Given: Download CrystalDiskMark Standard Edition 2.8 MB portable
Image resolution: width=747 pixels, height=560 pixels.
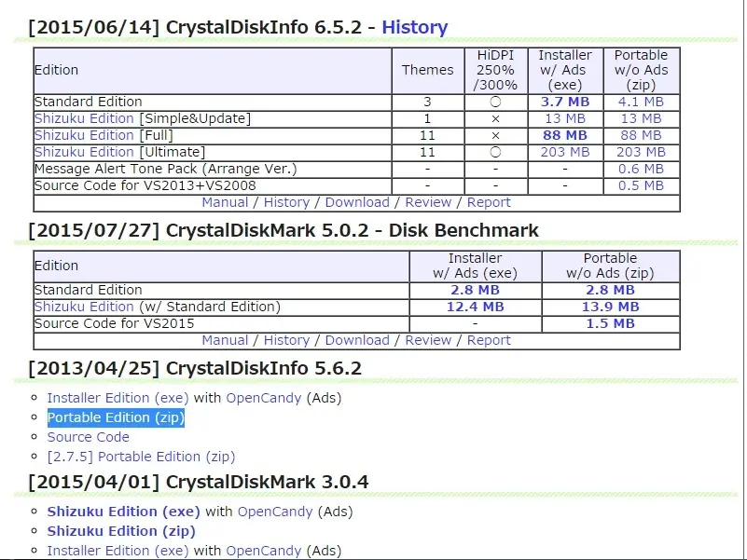Looking at the screenshot, I should click(610, 290).
